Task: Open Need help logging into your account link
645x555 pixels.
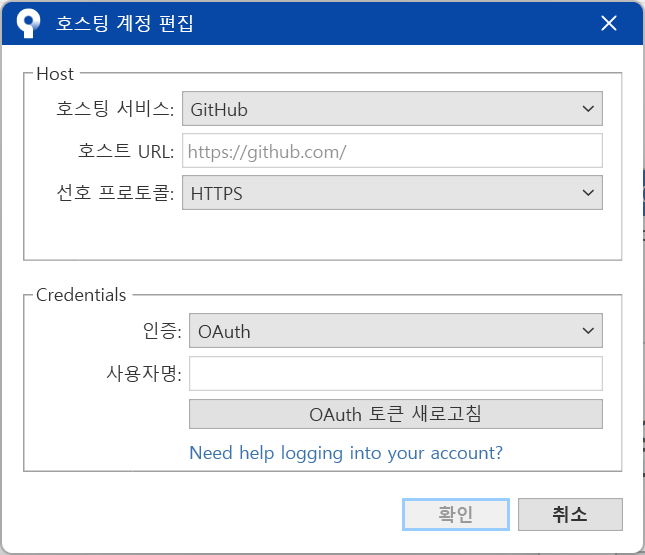Action: 346,453
